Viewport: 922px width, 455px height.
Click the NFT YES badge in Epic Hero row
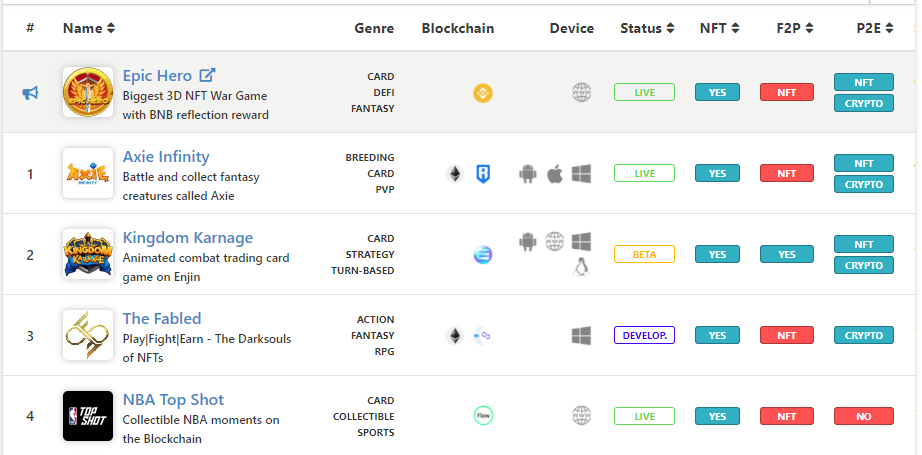tap(717, 92)
